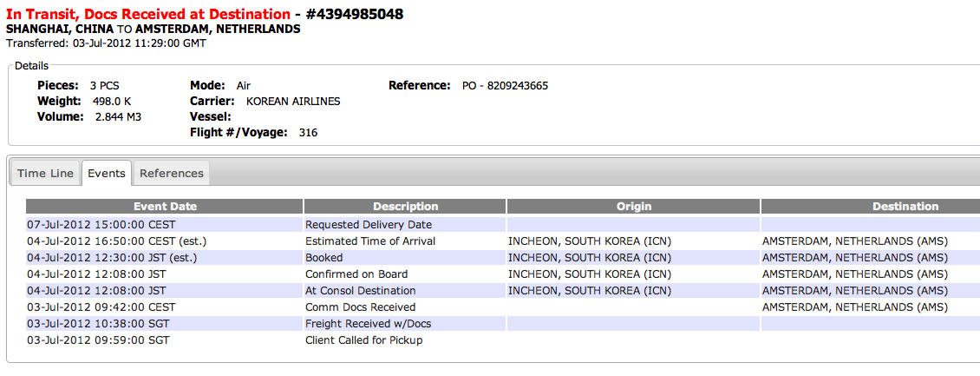Select the Estimated Time of Arrival row

503,241
